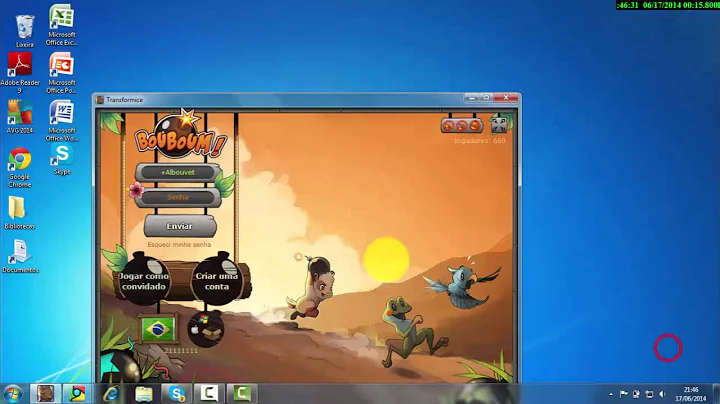The image size is (720, 404).
Task: Click Chrome icon in the taskbar
Action: point(77,393)
